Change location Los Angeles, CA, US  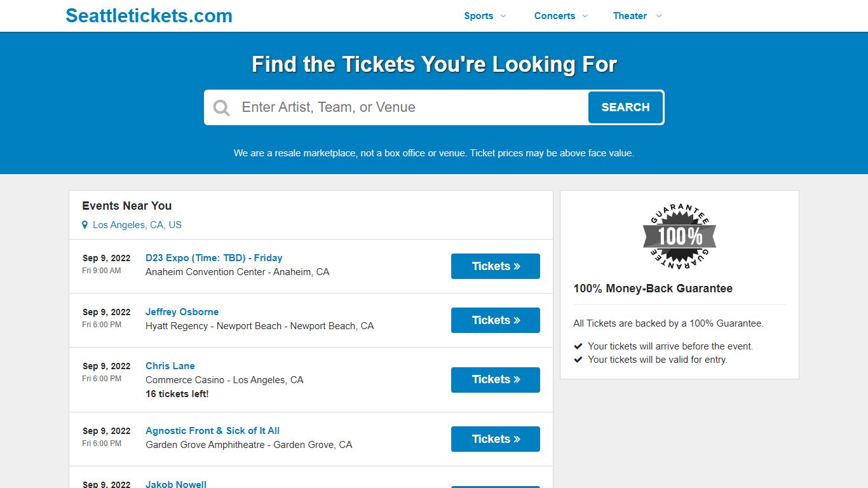coord(137,225)
